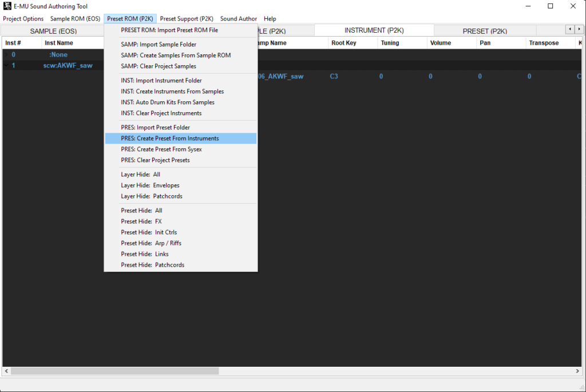Open the Sound Author menu
586x392 pixels.
[239, 19]
